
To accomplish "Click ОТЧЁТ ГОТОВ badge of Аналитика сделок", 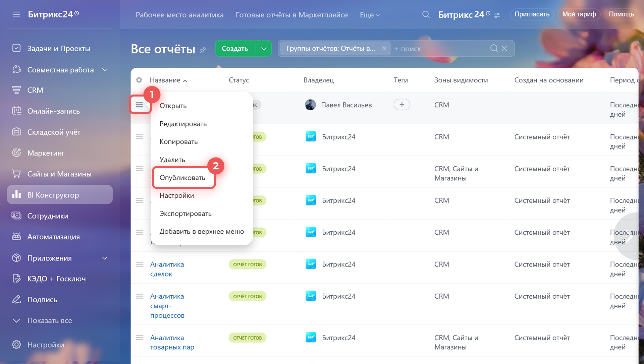I will 248,264.
